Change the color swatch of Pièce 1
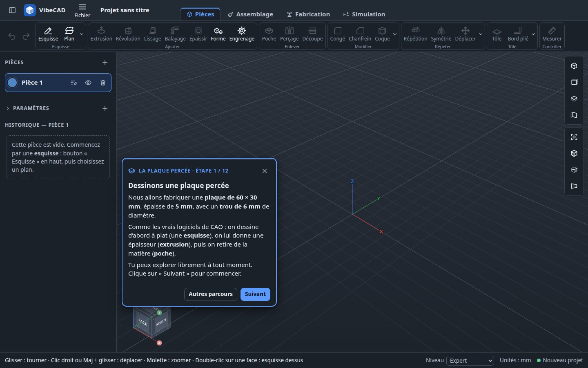The height and width of the screenshot is (368, 588). 13,83
